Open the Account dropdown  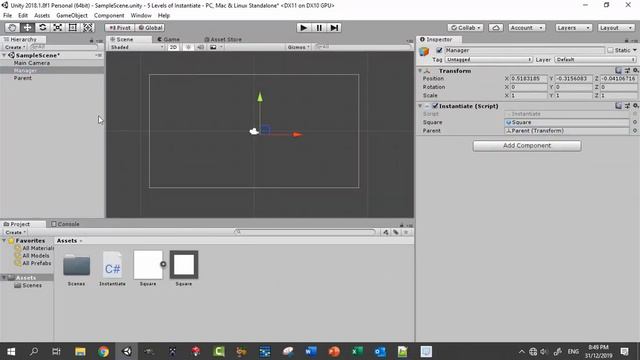tap(527, 27)
